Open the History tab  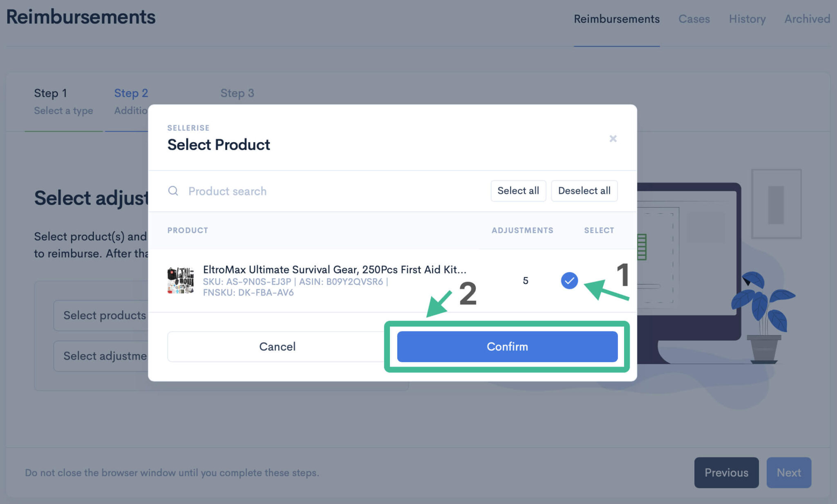click(x=747, y=19)
